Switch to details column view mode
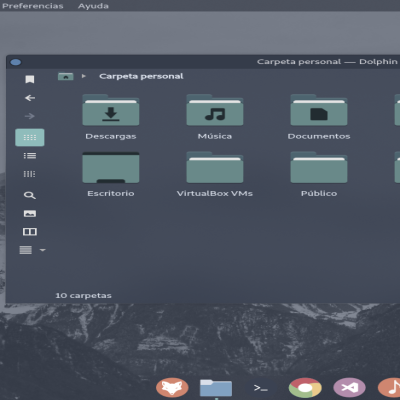The width and height of the screenshot is (400, 400). coord(30,174)
